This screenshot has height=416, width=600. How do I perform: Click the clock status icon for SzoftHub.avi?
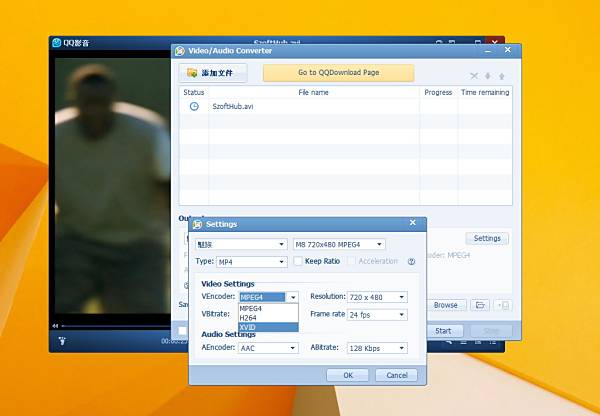[x=194, y=106]
